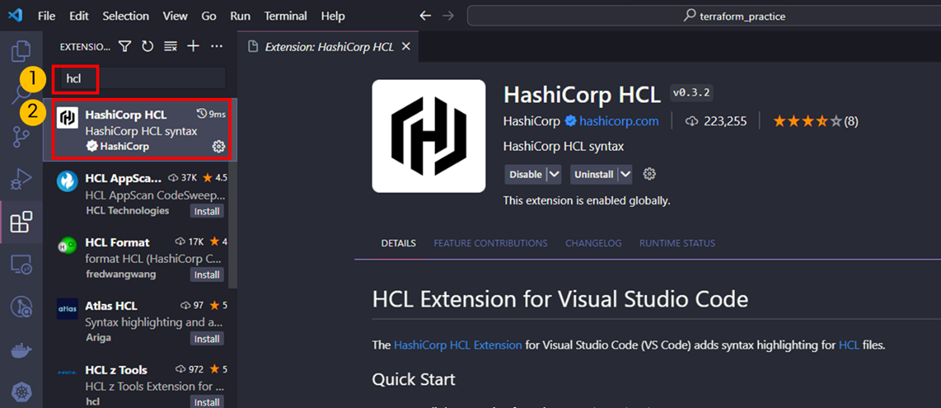This screenshot has height=408, width=941.
Task: Open the Source Control view
Action: click(x=22, y=137)
